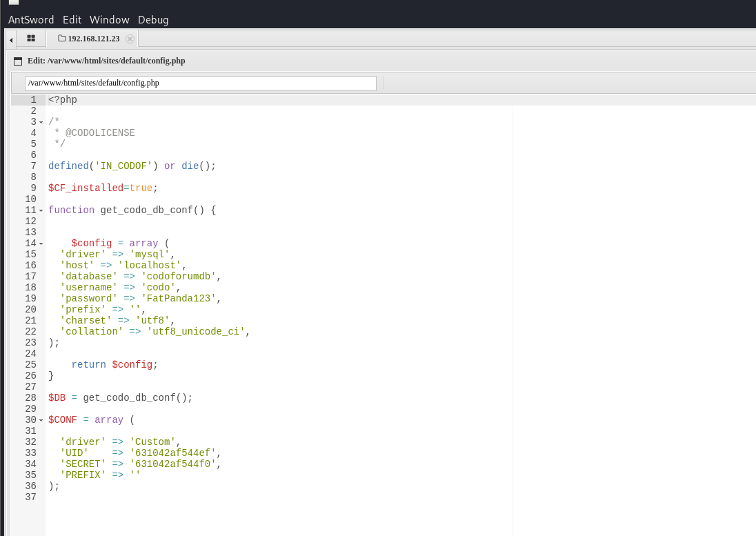Image resolution: width=756 pixels, height=536 pixels.
Task: Click the 'PREFIX' key on line 35
Action: 83,475
